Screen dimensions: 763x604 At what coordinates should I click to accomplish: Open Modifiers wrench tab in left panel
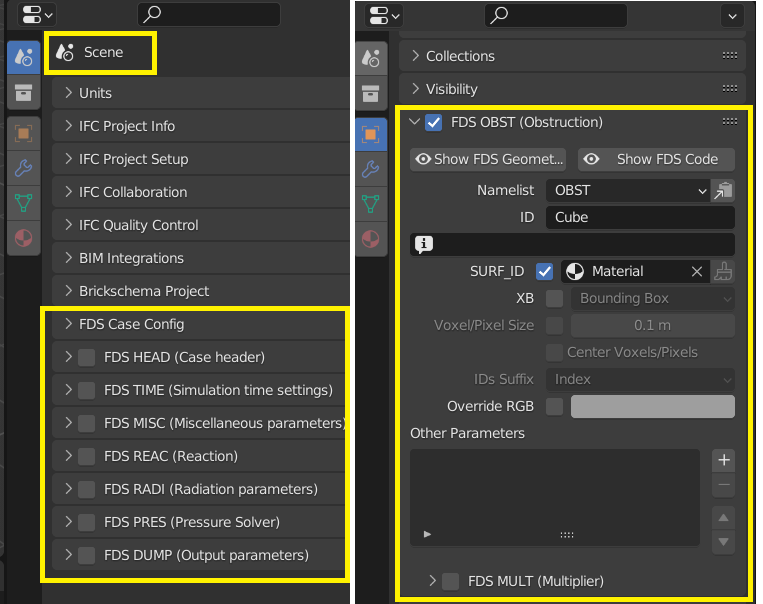pos(23,168)
